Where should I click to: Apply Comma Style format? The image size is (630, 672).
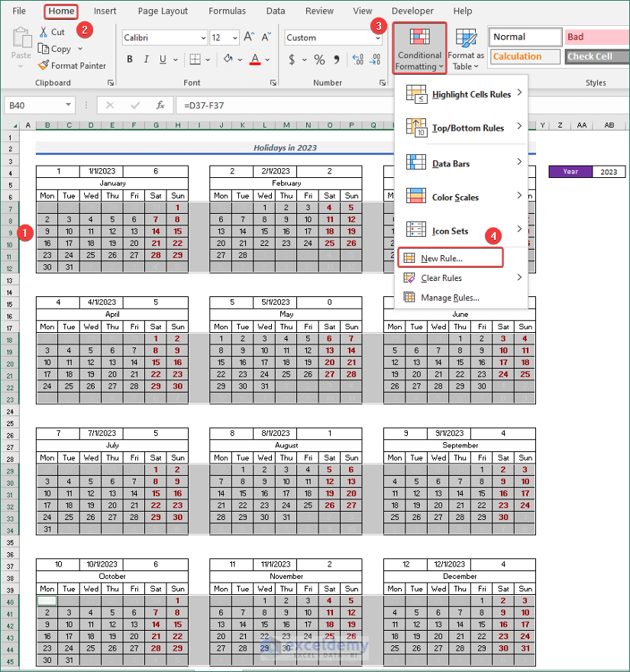[337, 59]
